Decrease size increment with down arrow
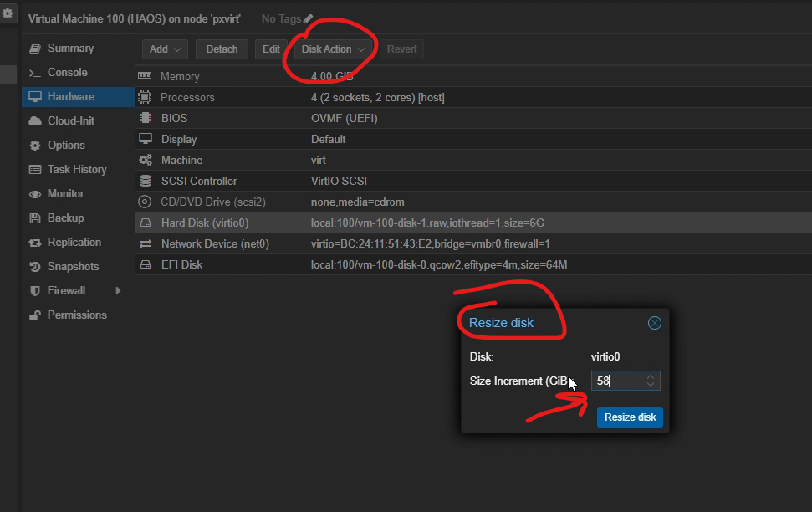 tap(651, 385)
